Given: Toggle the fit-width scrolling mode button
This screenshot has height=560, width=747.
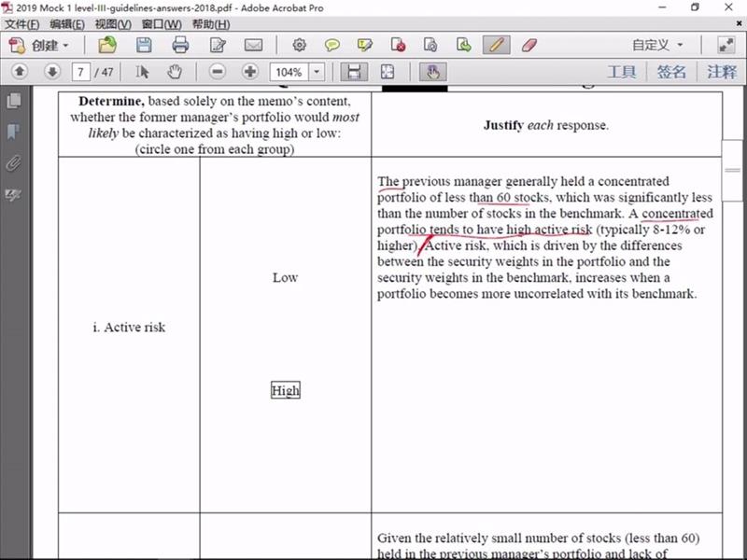Looking at the screenshot, I should (353, 72).
